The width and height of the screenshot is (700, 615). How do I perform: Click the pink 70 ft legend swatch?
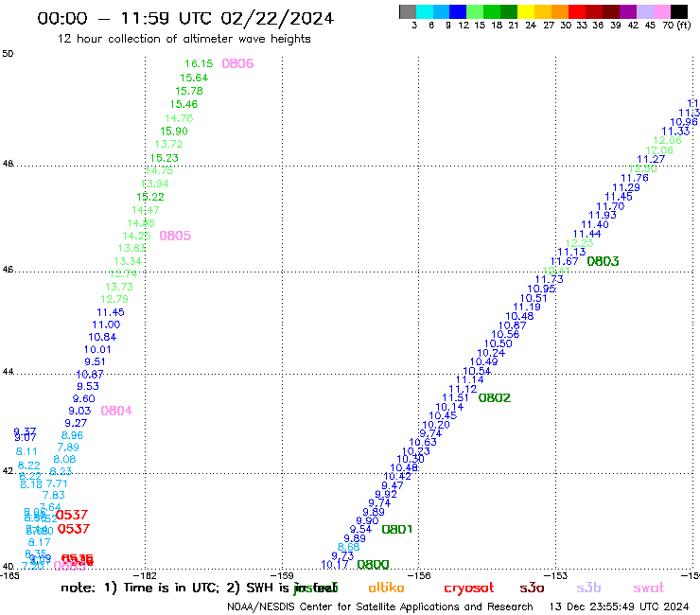tap(661, 11)
